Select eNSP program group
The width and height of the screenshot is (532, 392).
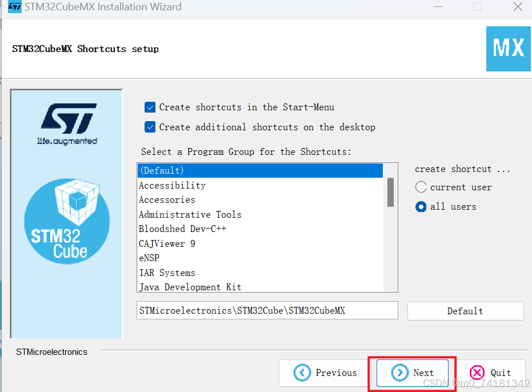tap(260, 258)
